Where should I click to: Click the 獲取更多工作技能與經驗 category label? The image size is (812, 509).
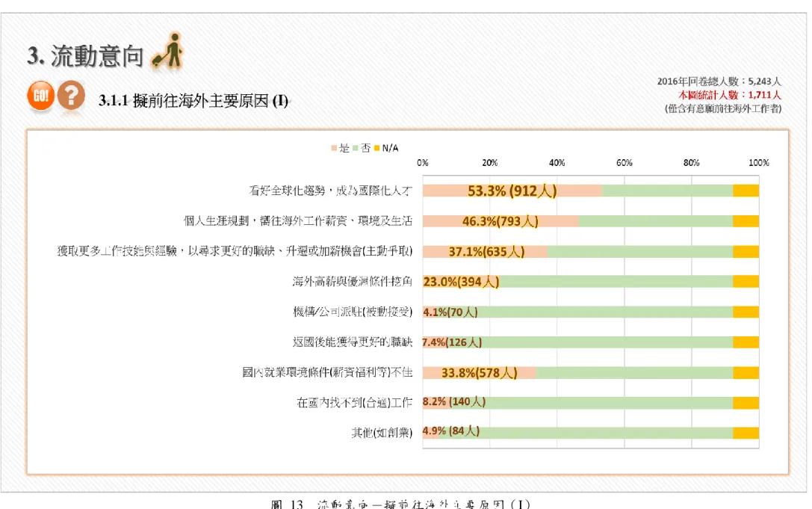[x=235, y=251]
